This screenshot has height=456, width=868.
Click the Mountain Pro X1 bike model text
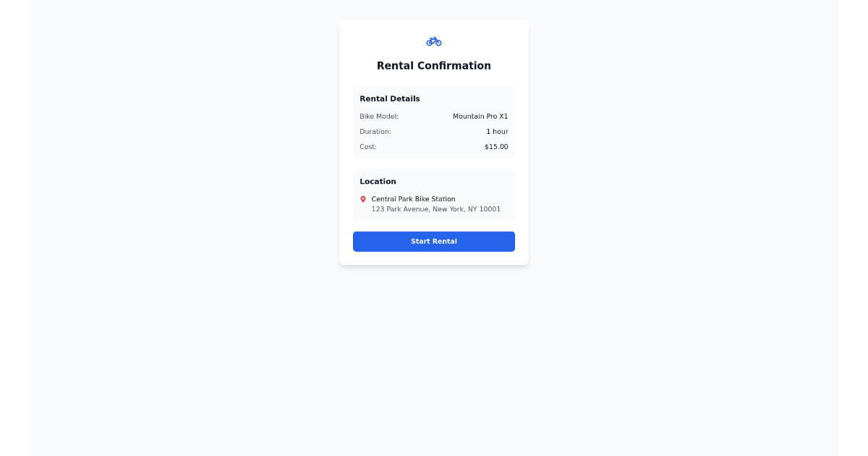[480, 116]
